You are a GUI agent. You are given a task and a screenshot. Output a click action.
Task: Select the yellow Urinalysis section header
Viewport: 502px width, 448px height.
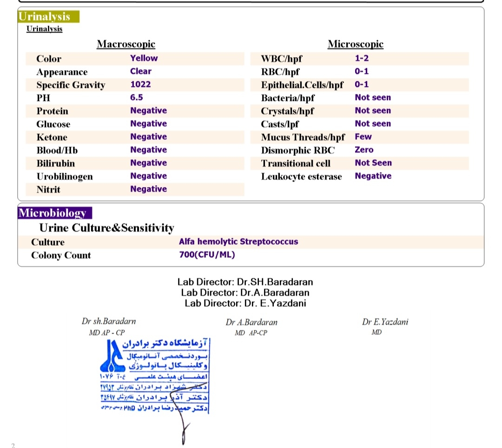[x=48, y=17]
